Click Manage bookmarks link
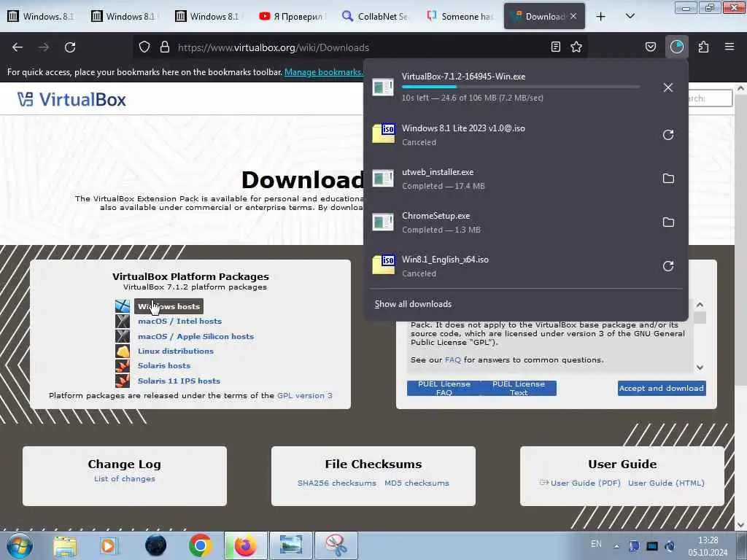Viewport: 747px width, 560px height. pyautogui.click(x=323, y=72)
